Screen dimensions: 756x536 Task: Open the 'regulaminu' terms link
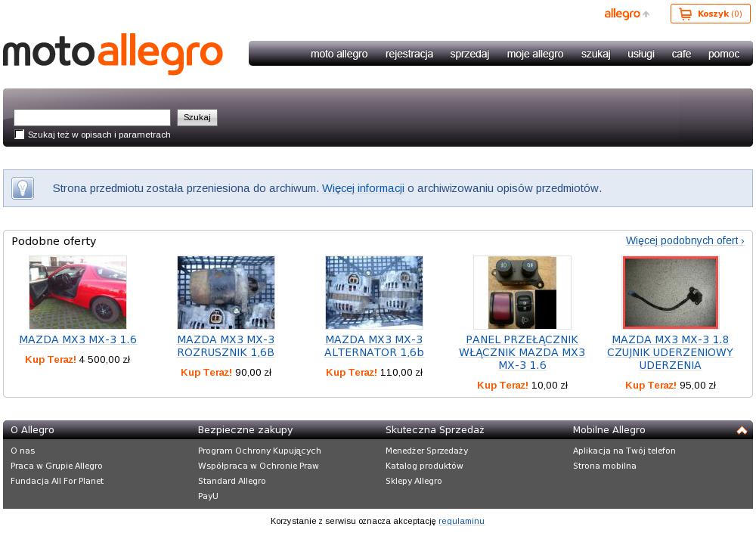tap(461, 521)
